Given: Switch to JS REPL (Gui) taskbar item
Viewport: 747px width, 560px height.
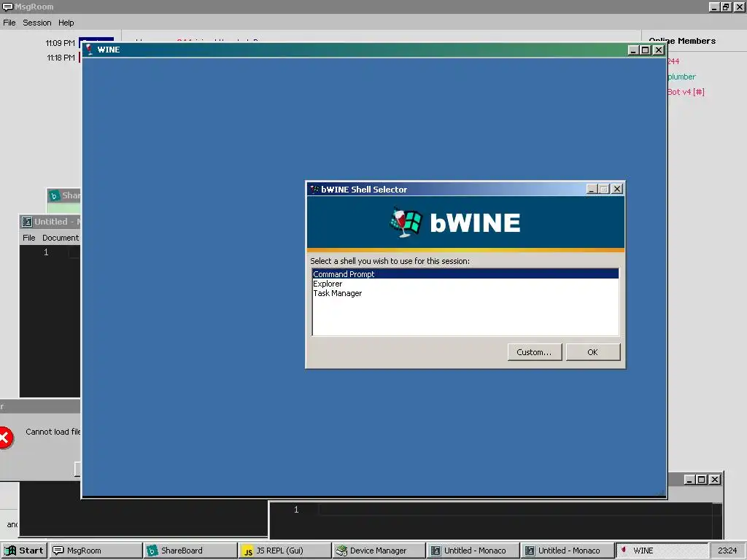Looking at the screenshot, I should [x=285, y=551].
